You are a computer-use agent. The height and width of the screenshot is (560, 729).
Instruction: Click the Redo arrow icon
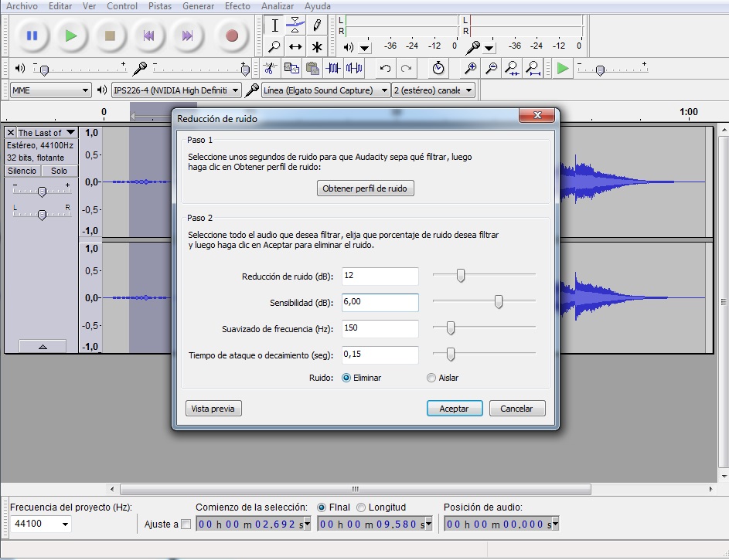point(407,69)
